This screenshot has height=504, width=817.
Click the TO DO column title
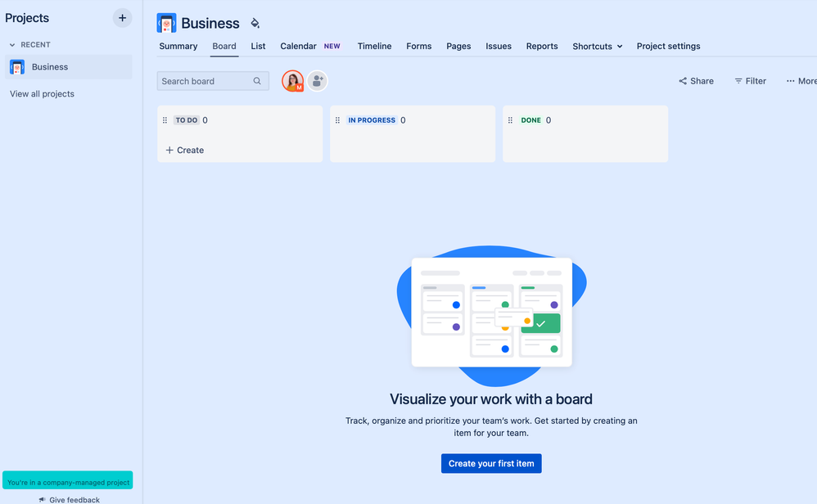click(187, 120)
